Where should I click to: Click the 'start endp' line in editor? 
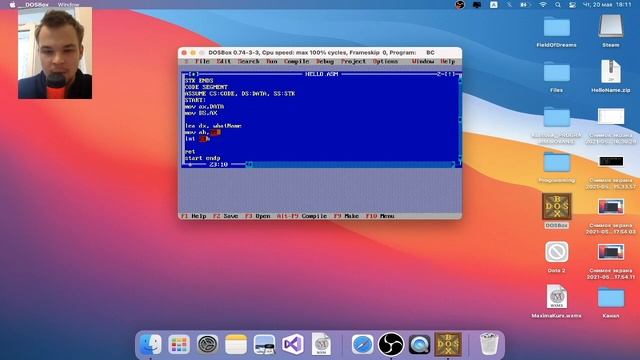pos(202,158)
